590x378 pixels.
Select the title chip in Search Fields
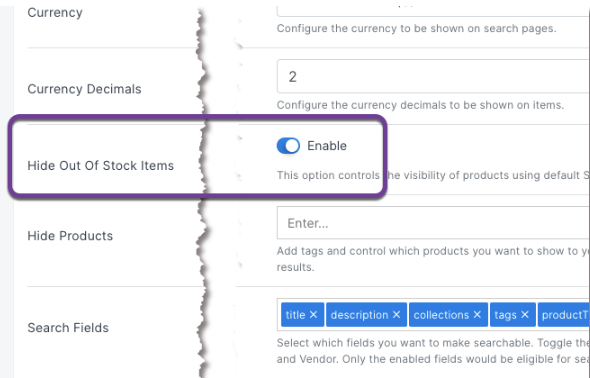(x=295, y=314)
